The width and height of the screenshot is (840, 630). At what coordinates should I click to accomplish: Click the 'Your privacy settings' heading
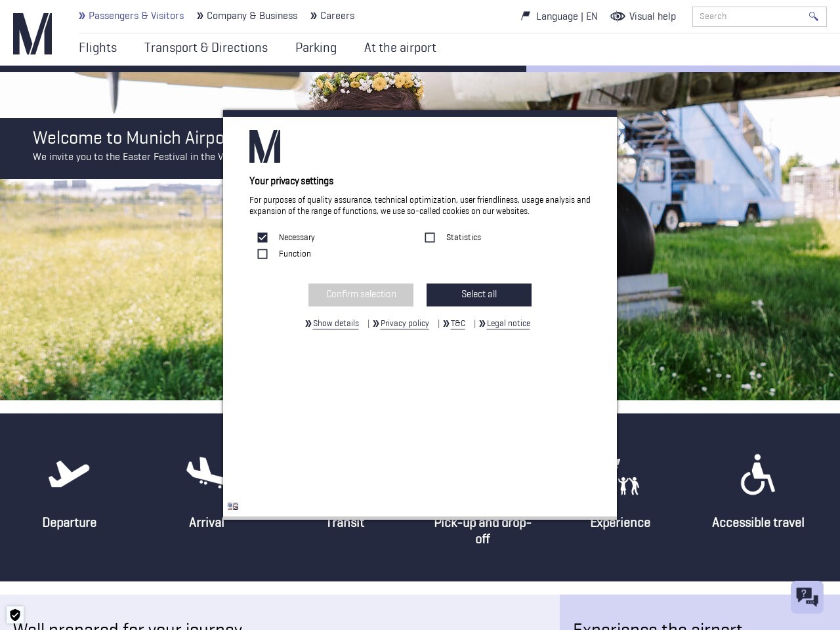pyautogui.click(x=291, y=181)
